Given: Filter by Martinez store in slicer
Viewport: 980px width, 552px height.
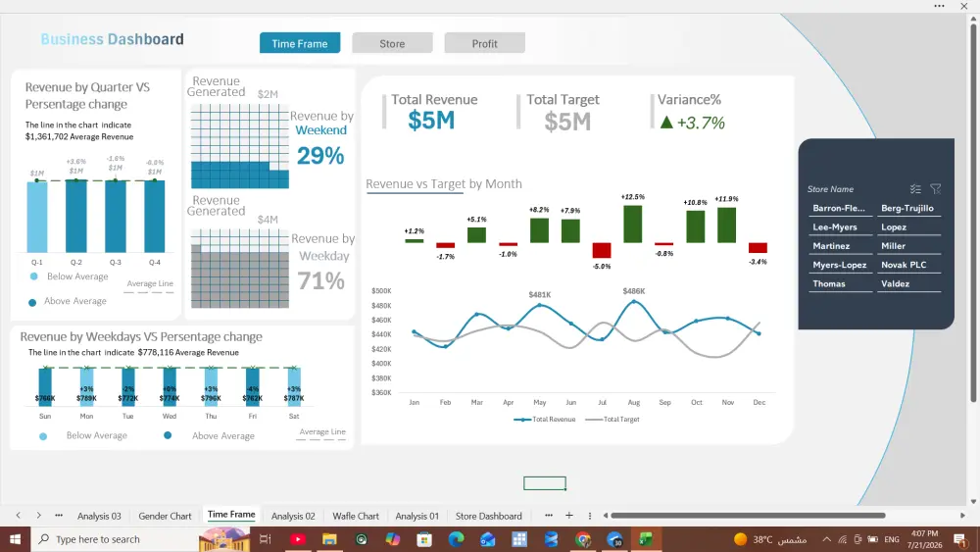Looking at the screenshot, I should [839, 246].
